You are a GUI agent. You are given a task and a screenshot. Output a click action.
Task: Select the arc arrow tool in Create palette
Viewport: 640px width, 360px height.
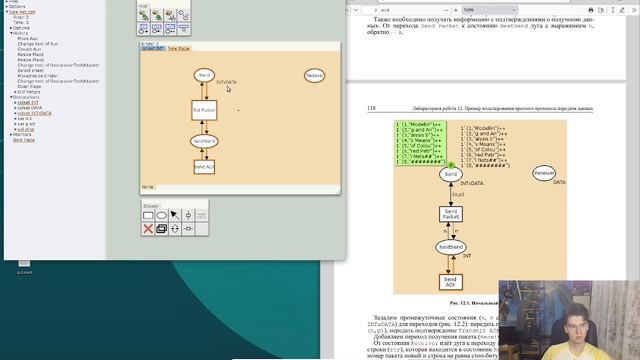175,215
